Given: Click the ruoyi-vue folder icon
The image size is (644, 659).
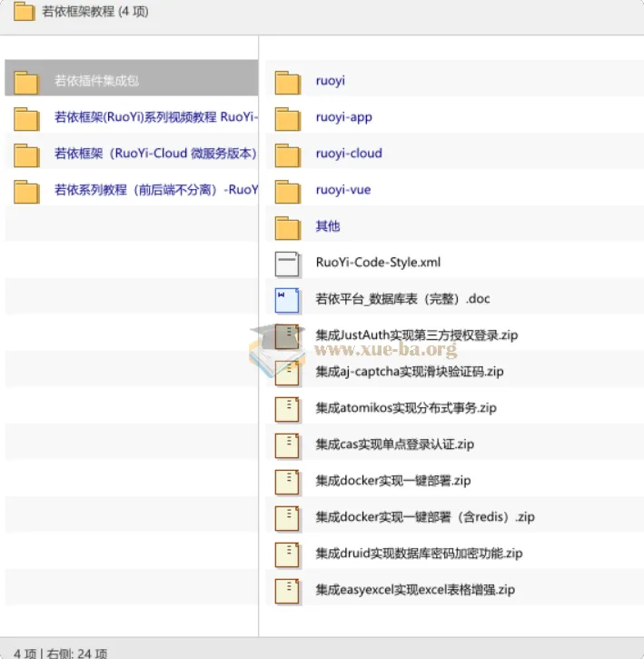Looking at the screenshot, I should 288,192.
